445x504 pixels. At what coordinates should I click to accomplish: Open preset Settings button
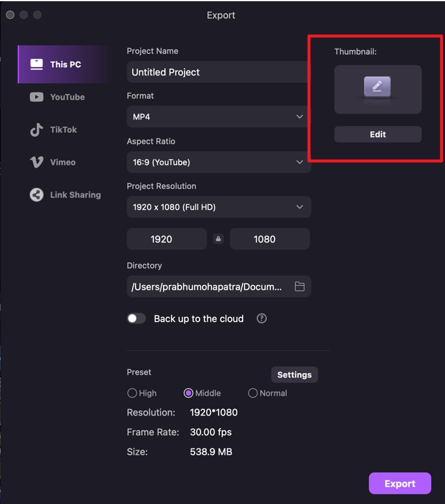(294, 375)
